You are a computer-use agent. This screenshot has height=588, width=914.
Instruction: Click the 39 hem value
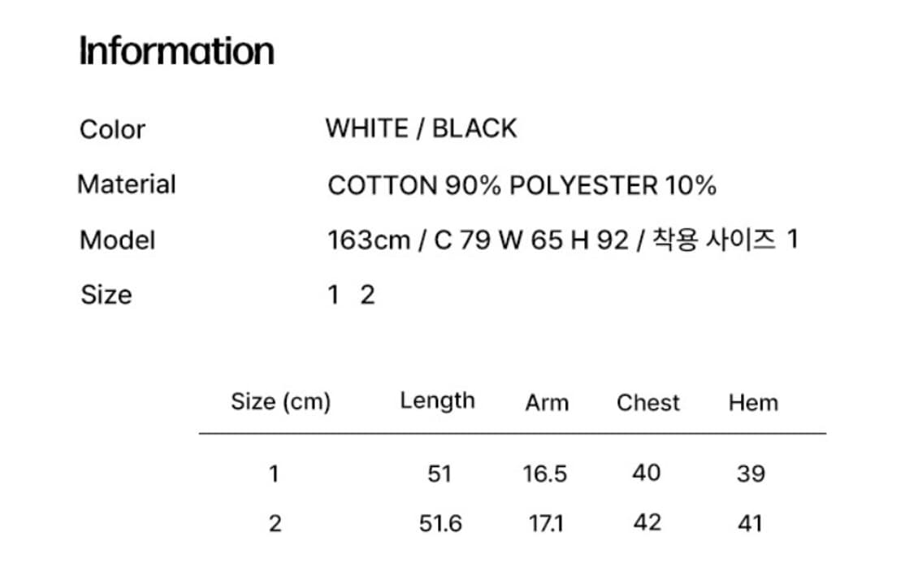(x=751, y=473)
